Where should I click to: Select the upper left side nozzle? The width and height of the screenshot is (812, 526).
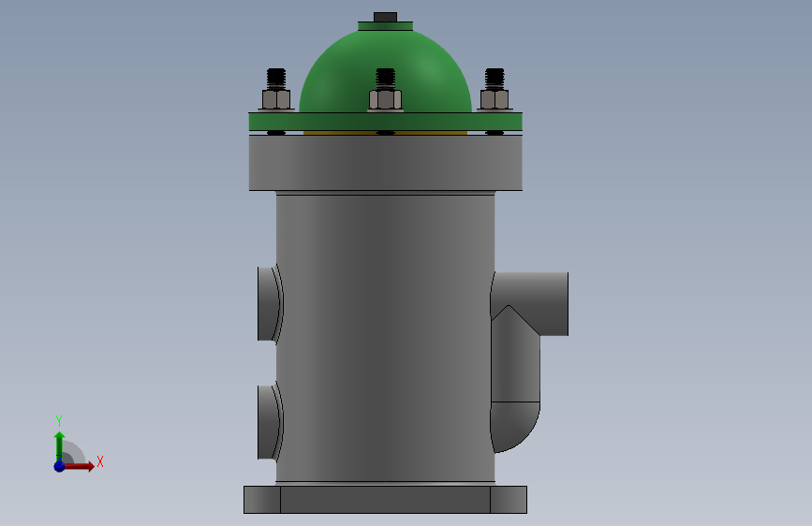coord(270,304)
